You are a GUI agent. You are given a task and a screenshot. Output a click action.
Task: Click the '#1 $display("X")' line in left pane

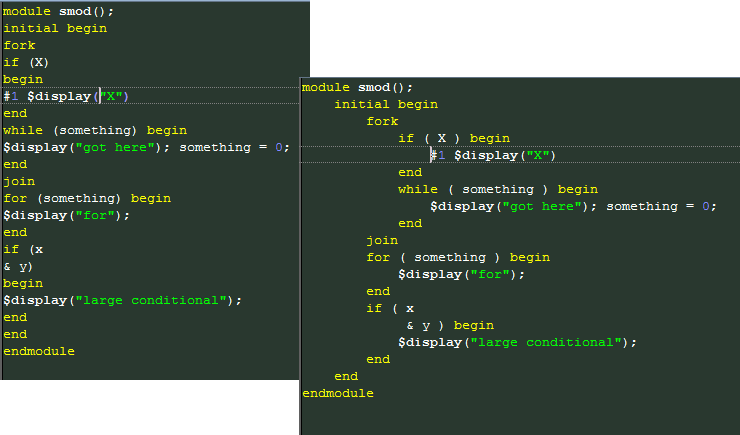[66, 96]
